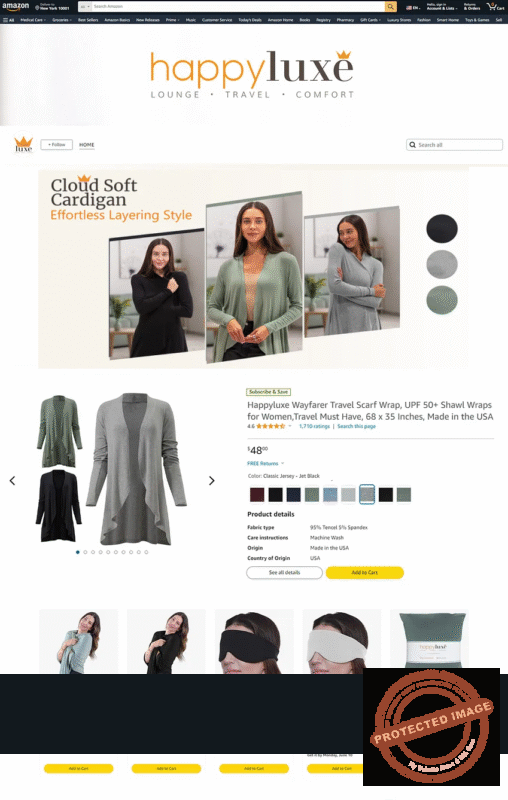
Task: Open the search category All dropdown
Action: pos(85,7)
